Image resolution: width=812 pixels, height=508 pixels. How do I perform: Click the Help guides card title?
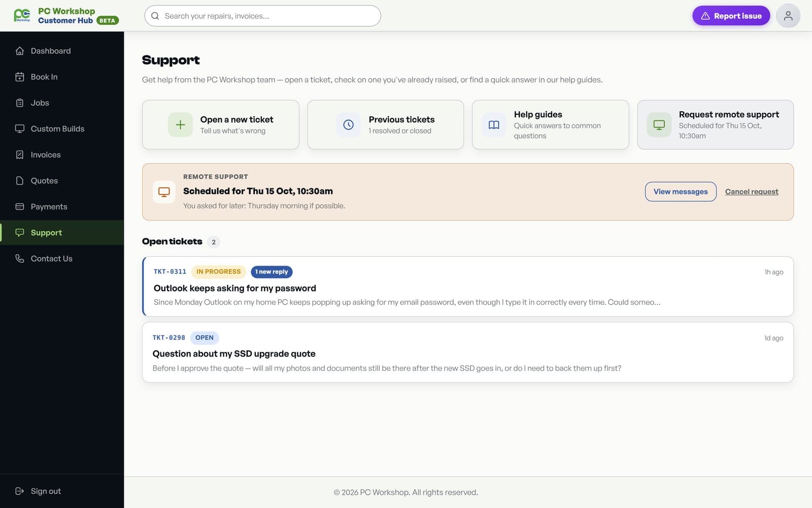click(x=538, y=114)
